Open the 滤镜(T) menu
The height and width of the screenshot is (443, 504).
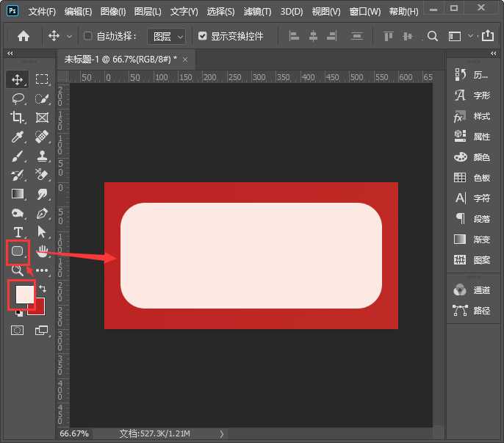point(256,12)
